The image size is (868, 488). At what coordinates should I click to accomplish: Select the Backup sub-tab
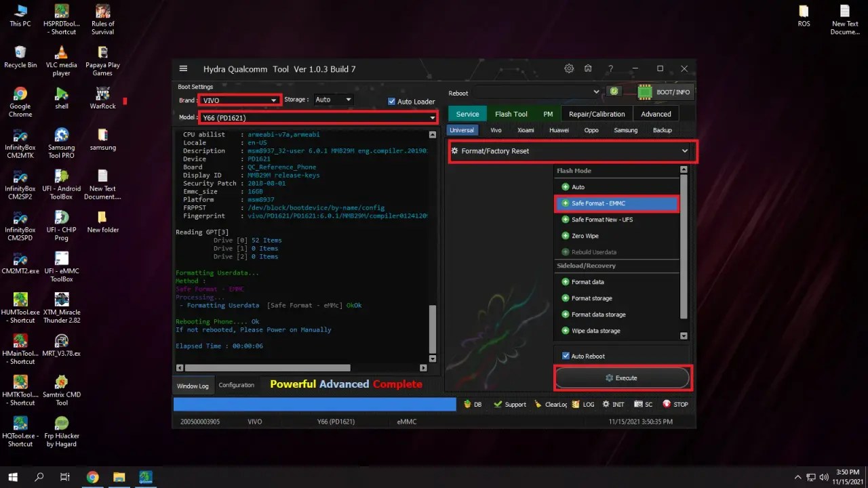[x=662, y=130]
